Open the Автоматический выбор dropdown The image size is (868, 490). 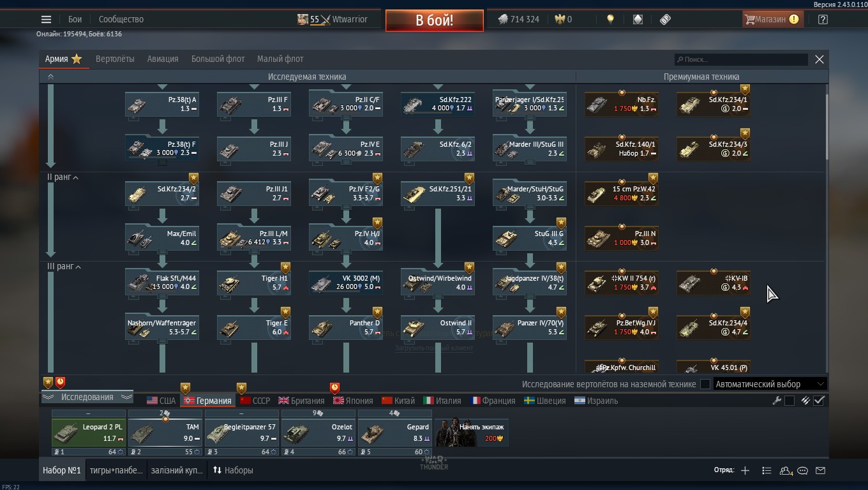pos(770,384)
